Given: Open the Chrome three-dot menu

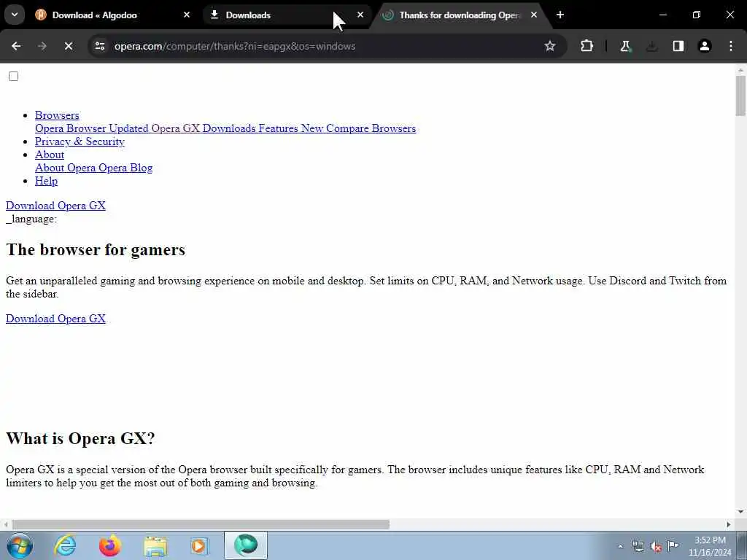Looking at the screenshot, I should point(731,46).
